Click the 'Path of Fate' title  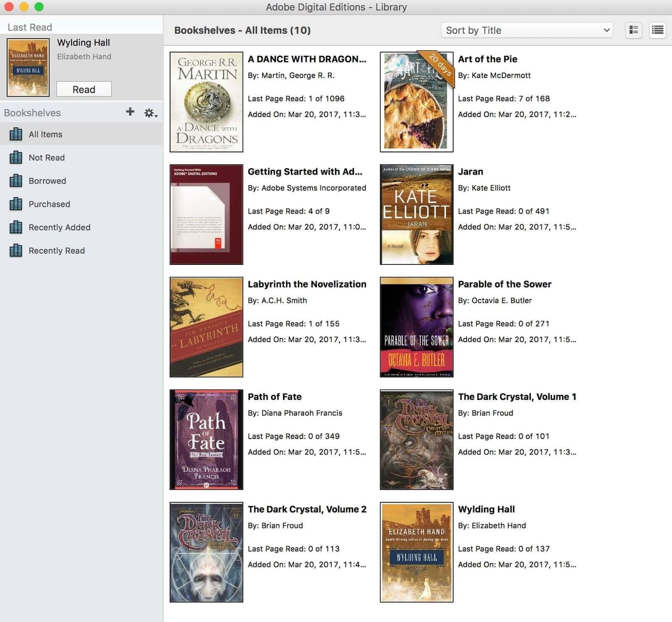pos(275,397)
